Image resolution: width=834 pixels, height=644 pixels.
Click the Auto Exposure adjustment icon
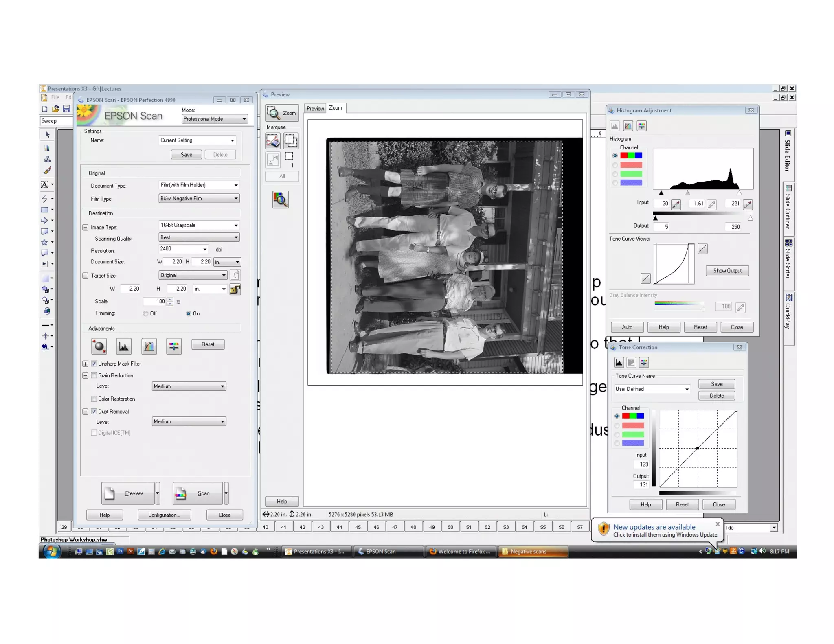(99, 346)
